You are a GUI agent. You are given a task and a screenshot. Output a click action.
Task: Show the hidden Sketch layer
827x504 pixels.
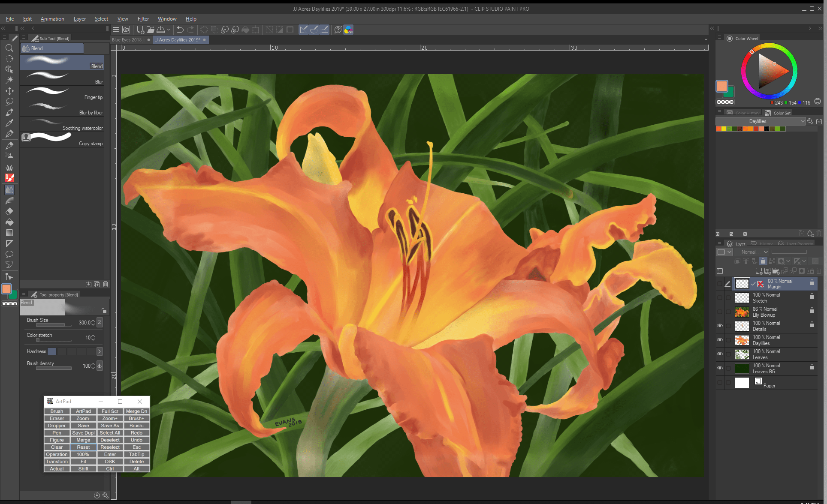pyautogui.click(x=720, y=297)
